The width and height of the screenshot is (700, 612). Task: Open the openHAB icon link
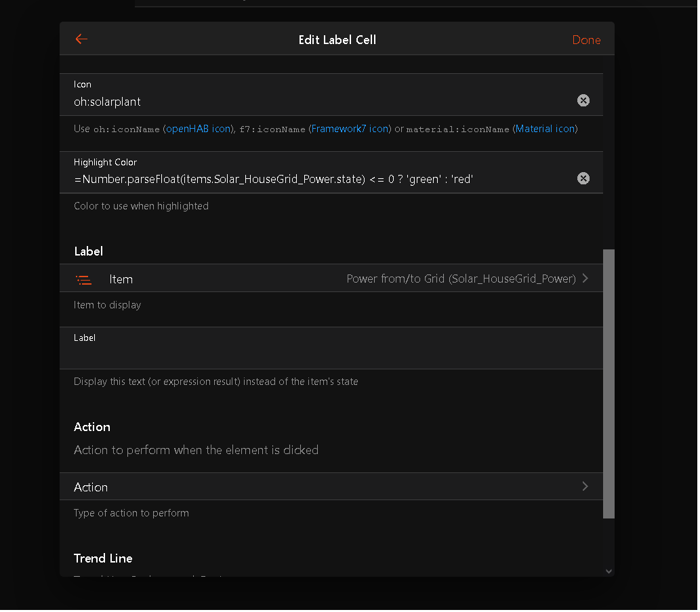(x=199, y=129)
